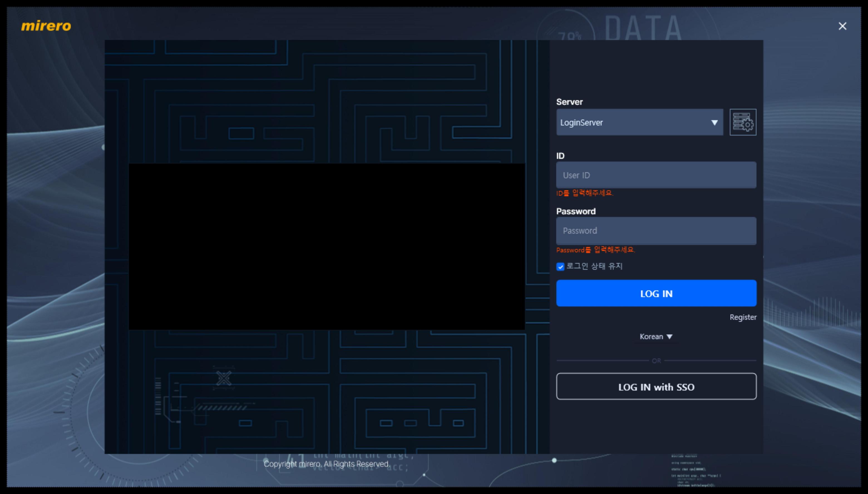
Task: Open the server configuration settings icon
Action: point(743,122)
